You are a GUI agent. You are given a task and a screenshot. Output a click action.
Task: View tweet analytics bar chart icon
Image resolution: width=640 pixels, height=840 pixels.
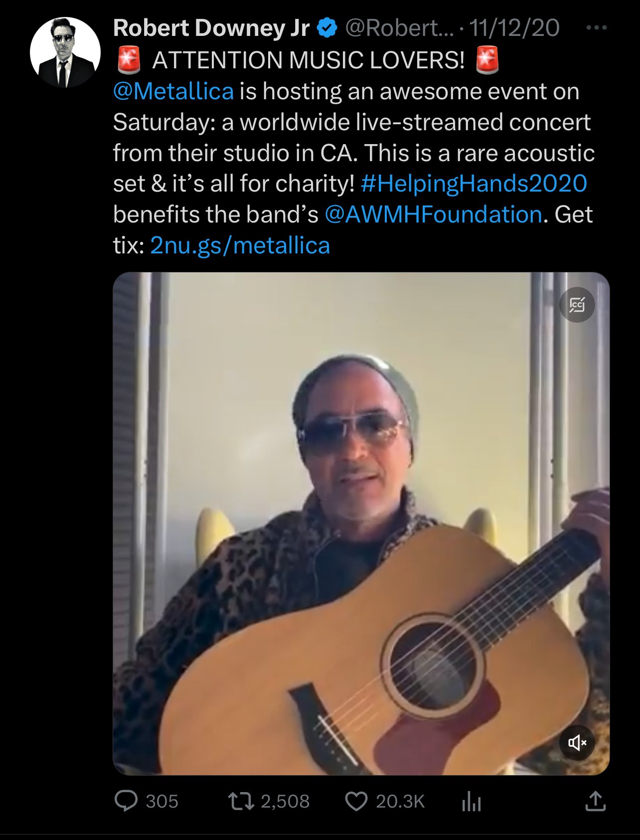tap(471, 802)
